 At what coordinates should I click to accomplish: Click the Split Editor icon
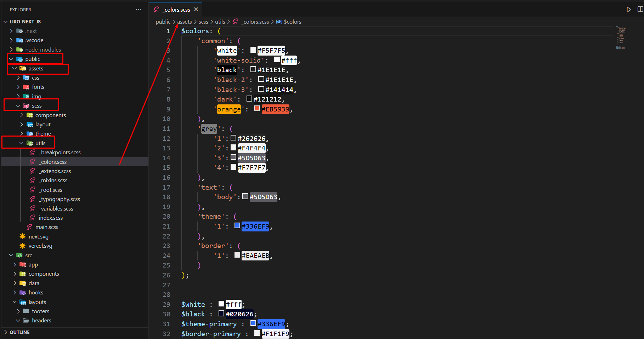click(640, 10)
